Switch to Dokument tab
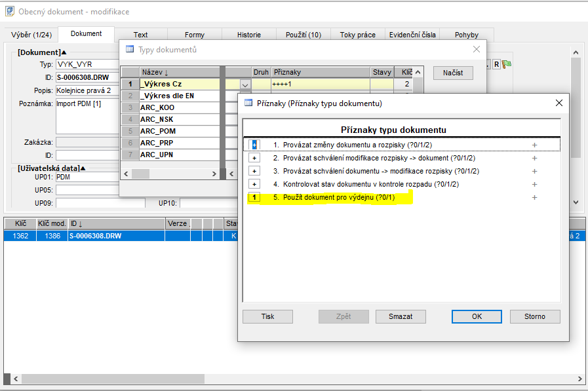 [87, 33]
